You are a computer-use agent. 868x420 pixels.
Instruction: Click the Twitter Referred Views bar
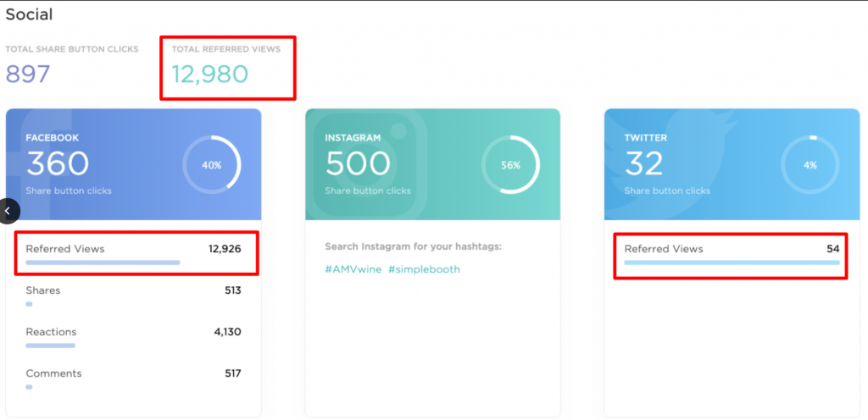[732, 262]
